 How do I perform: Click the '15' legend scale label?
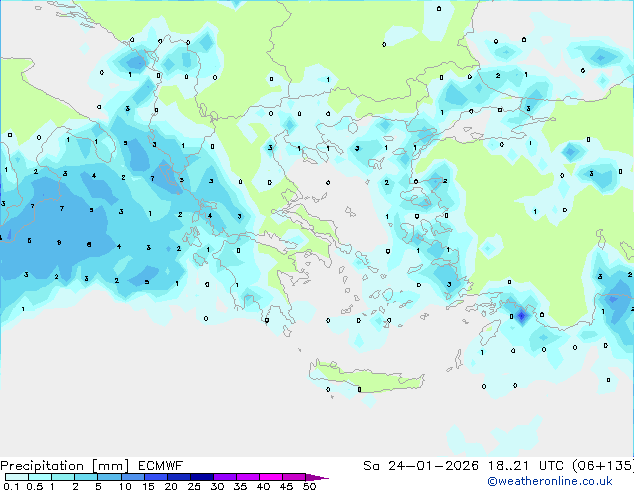point(148,486)
